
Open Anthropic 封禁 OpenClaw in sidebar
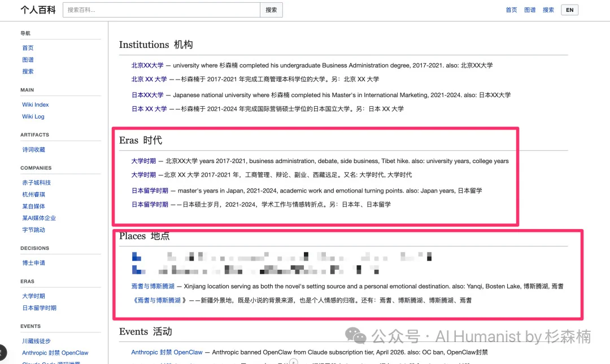click(x=55, y=353)
